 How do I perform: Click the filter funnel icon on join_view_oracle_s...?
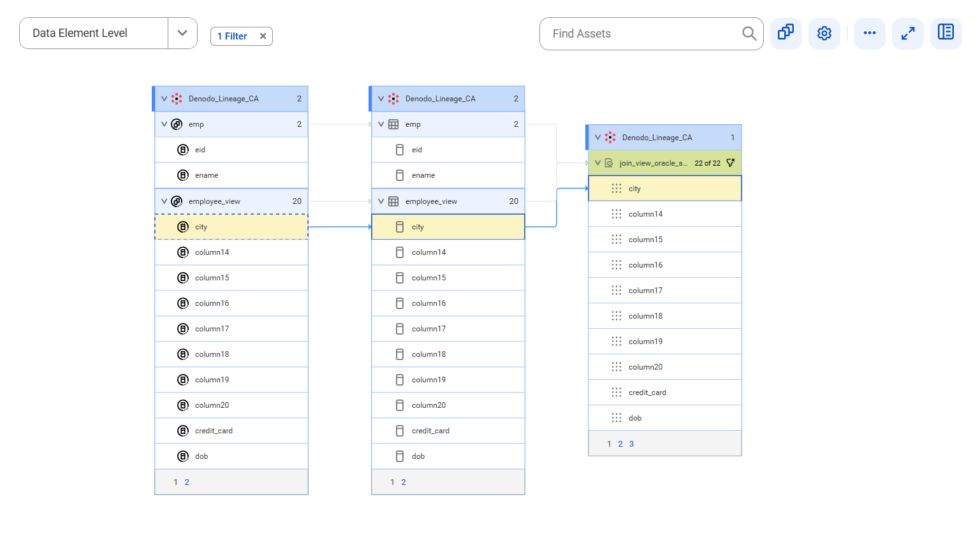click(731, 163)
